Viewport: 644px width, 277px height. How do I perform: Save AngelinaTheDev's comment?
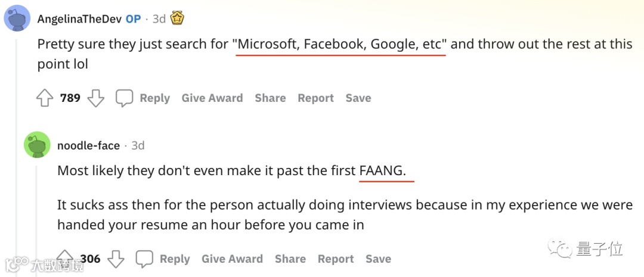[358, 98]
